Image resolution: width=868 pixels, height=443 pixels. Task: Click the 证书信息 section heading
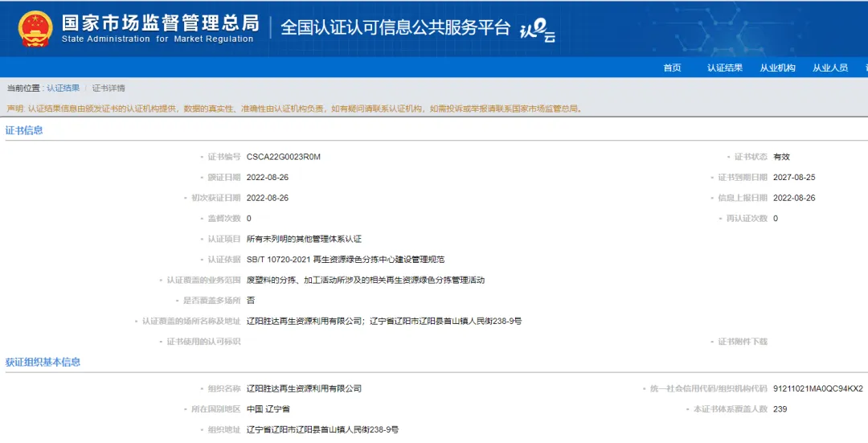click(24, 131)
